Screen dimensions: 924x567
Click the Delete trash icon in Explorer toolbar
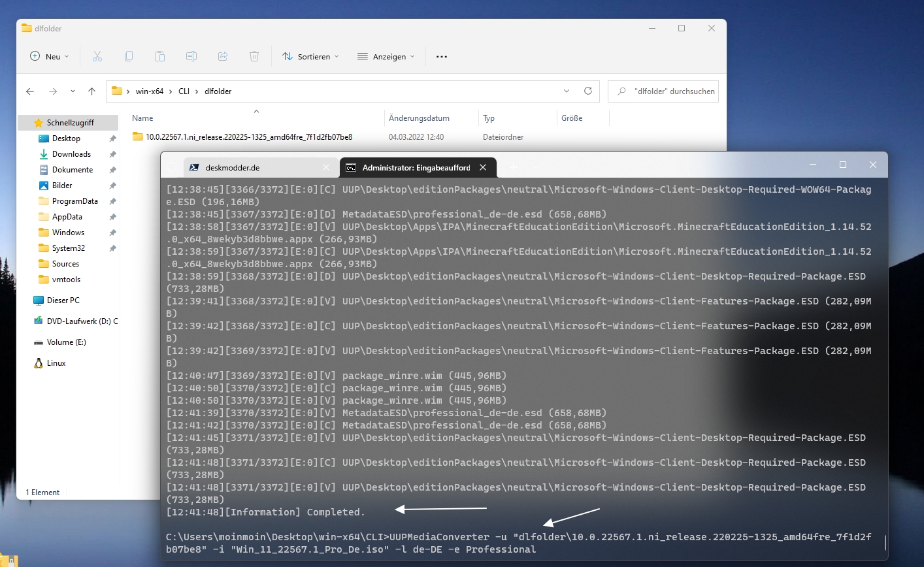click(x=254, y=57)
